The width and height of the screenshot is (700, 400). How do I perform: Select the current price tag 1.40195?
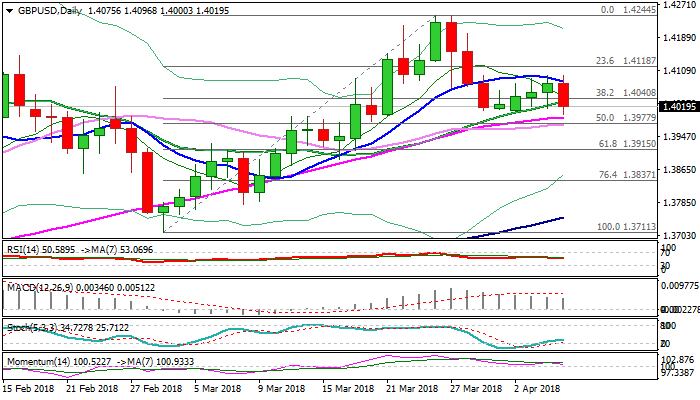click(678, 105)
